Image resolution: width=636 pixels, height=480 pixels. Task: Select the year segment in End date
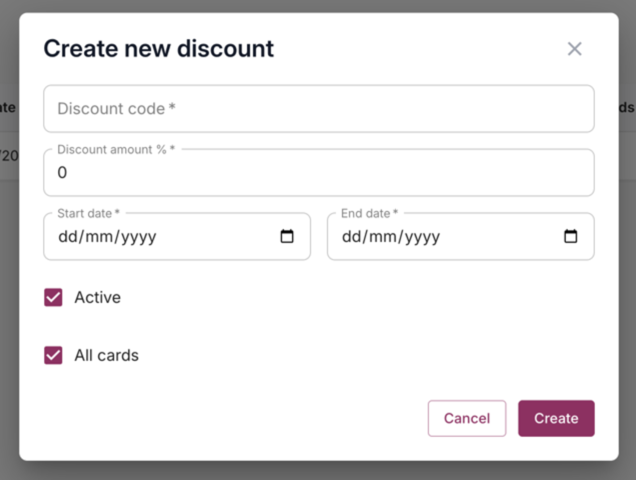[422, 237]
